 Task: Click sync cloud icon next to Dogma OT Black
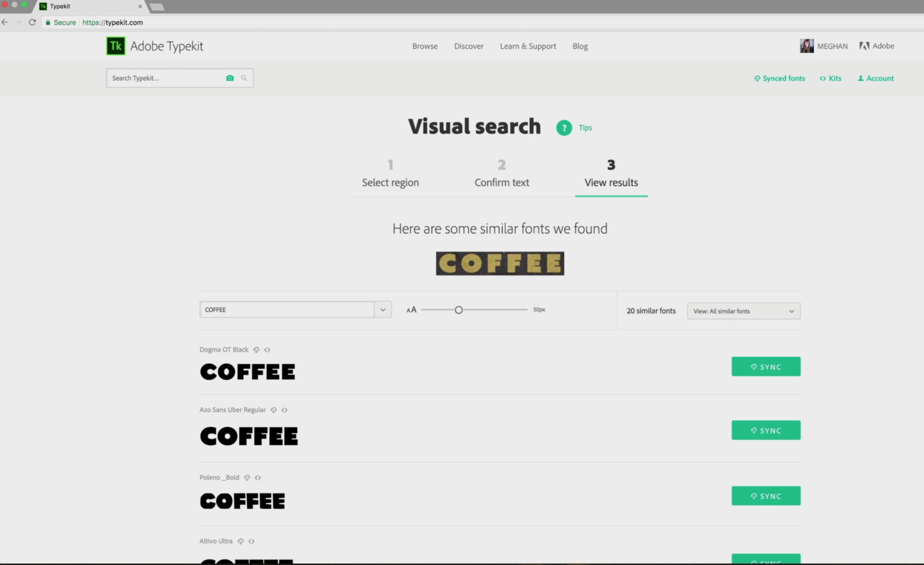tap(256, 350)
